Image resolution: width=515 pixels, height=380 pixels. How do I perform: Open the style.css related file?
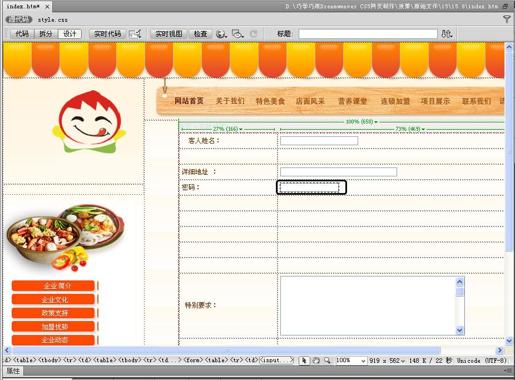pyautogui.click(x=52, y=20)
